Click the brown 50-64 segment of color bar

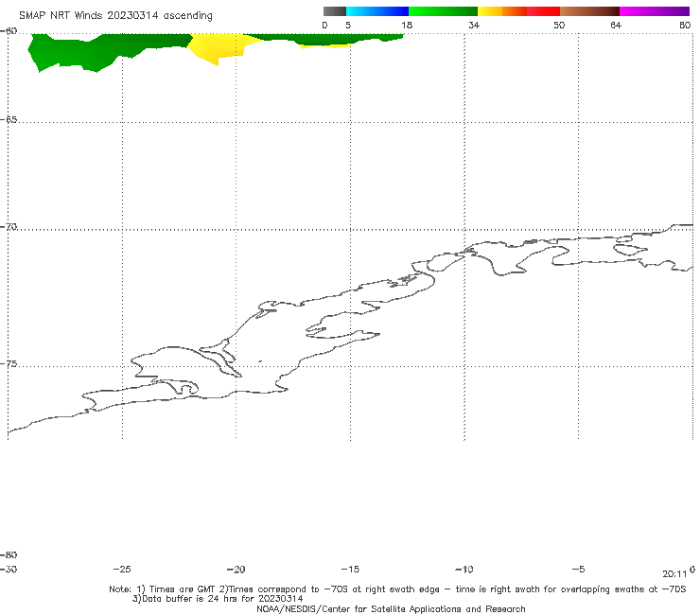point(589,11)
